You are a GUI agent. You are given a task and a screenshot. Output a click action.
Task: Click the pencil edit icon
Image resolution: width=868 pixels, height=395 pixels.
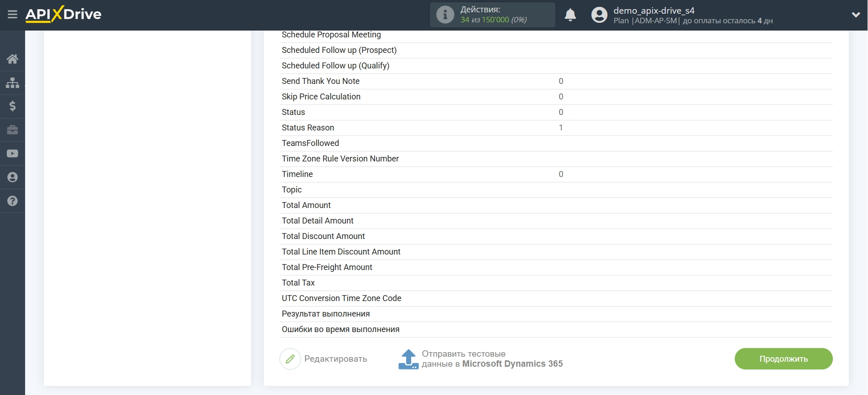(290, 359)
